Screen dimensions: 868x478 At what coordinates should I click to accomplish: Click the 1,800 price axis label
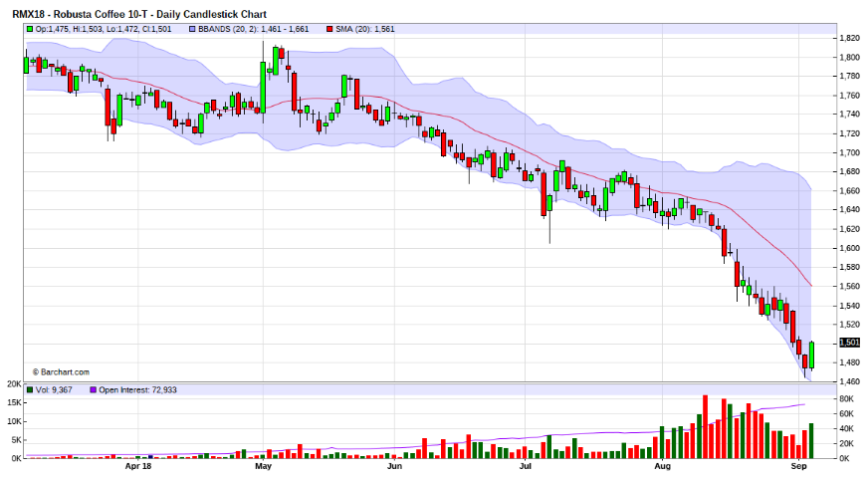[x=850, y=57]
